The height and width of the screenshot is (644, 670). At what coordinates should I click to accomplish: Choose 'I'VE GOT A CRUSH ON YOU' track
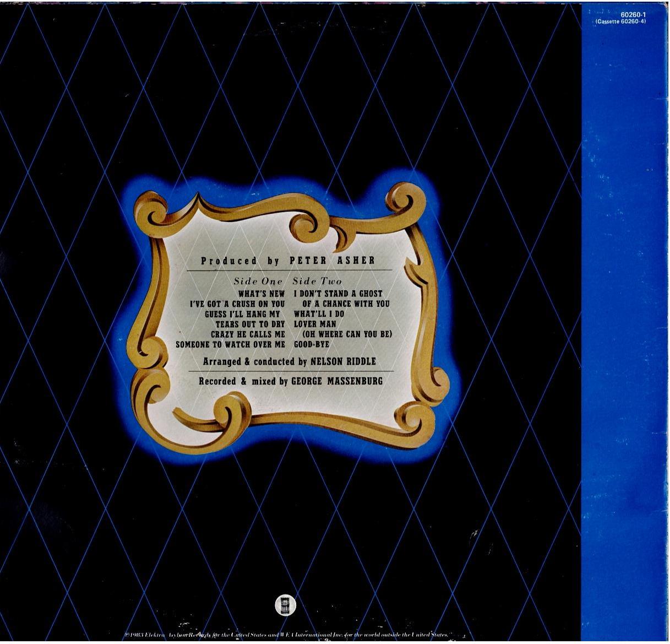coord(237,304)
